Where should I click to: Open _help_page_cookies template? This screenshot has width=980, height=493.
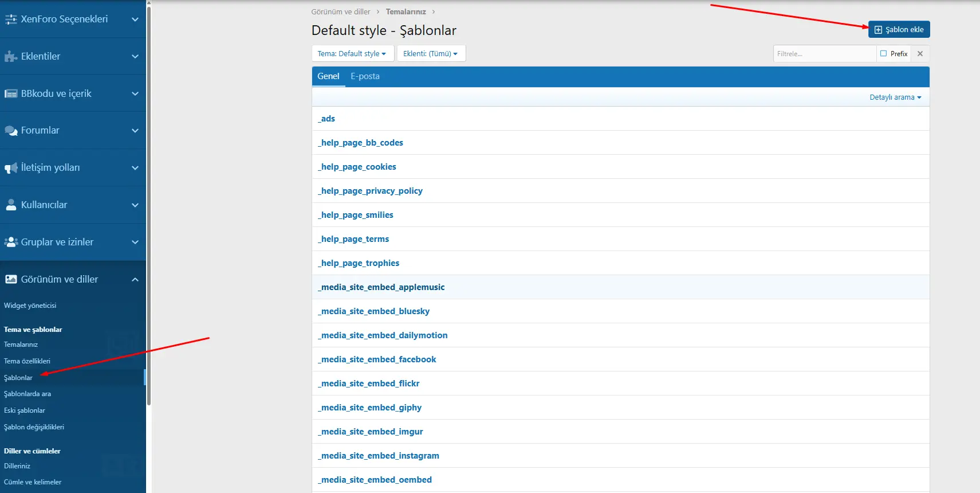357,167
